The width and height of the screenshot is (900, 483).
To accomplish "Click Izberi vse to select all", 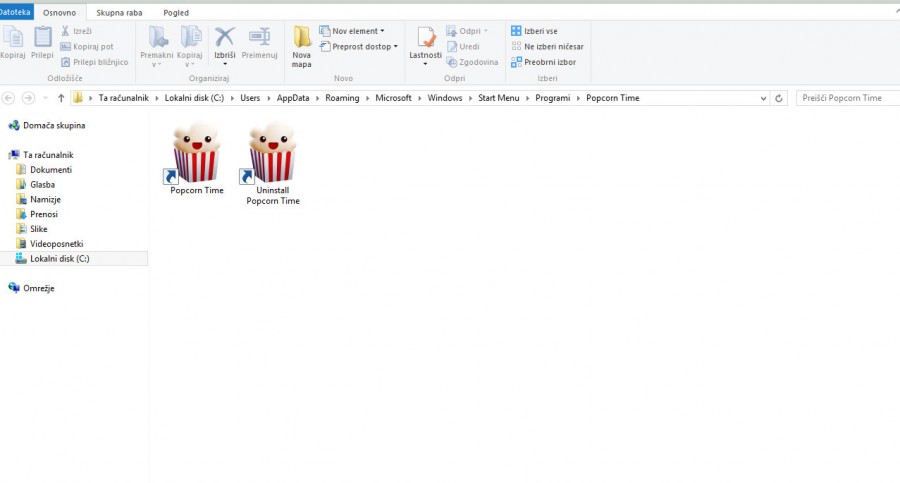I will (540, 31).
